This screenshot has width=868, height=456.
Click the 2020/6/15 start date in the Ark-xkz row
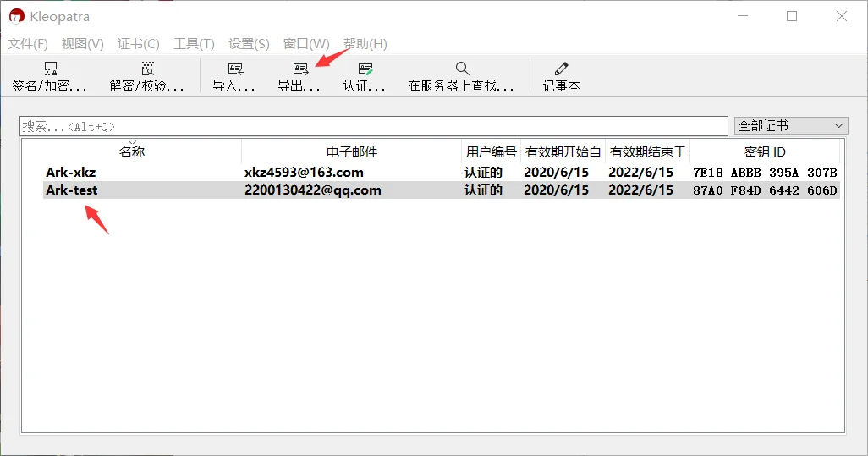coord(557,173)
